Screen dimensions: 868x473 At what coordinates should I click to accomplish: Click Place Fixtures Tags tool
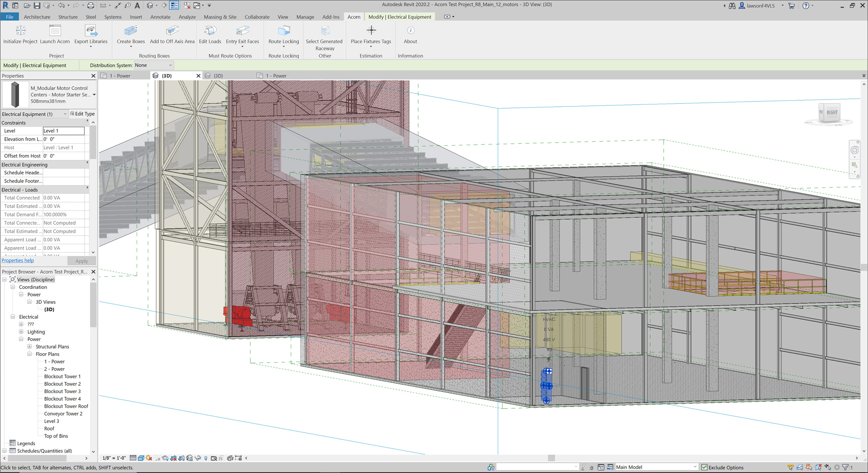(371, 35)
